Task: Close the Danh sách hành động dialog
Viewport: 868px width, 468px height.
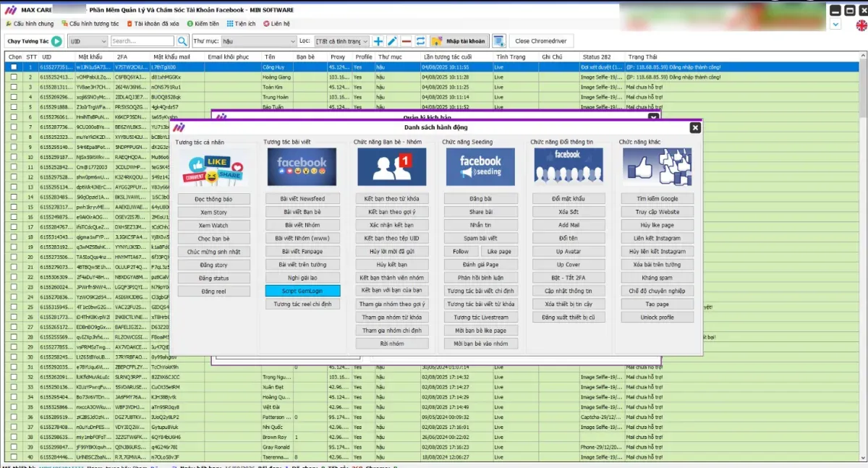Action: pos(695,127)
